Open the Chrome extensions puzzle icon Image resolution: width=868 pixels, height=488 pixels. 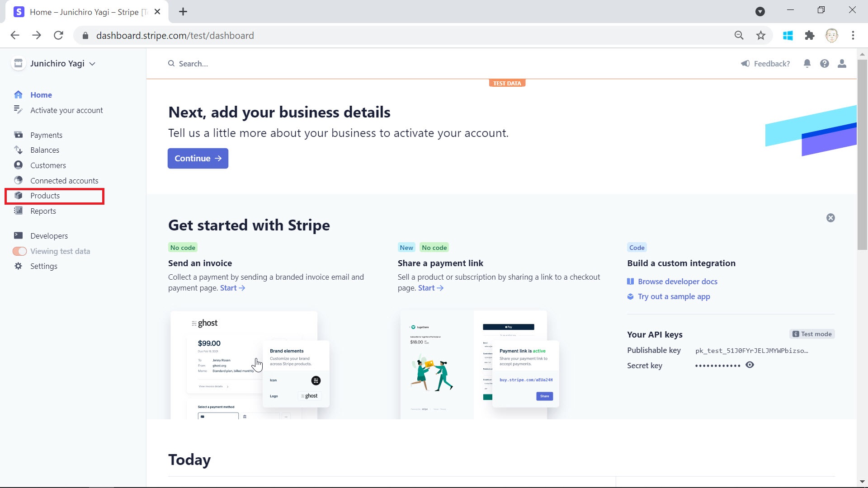[809, 35]
